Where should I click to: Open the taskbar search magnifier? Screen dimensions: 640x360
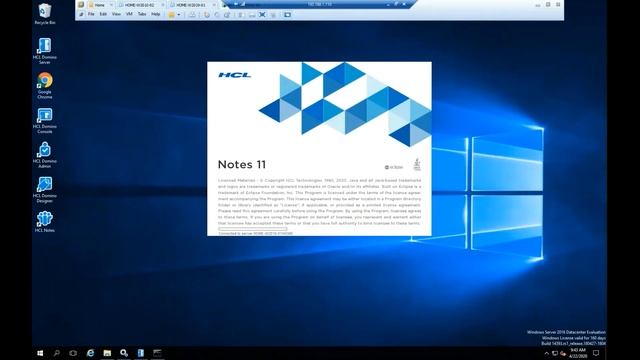[57, 353]
